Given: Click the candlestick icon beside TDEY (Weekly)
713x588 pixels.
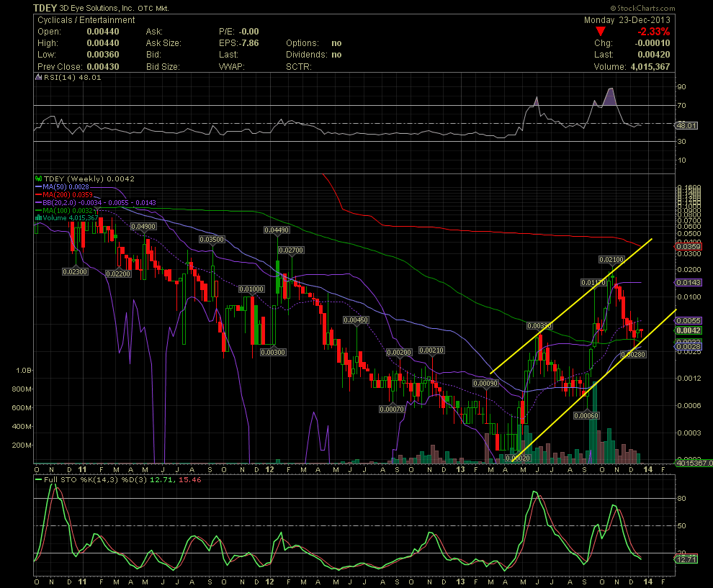Looking at the screenshot, I should point(39,178).
